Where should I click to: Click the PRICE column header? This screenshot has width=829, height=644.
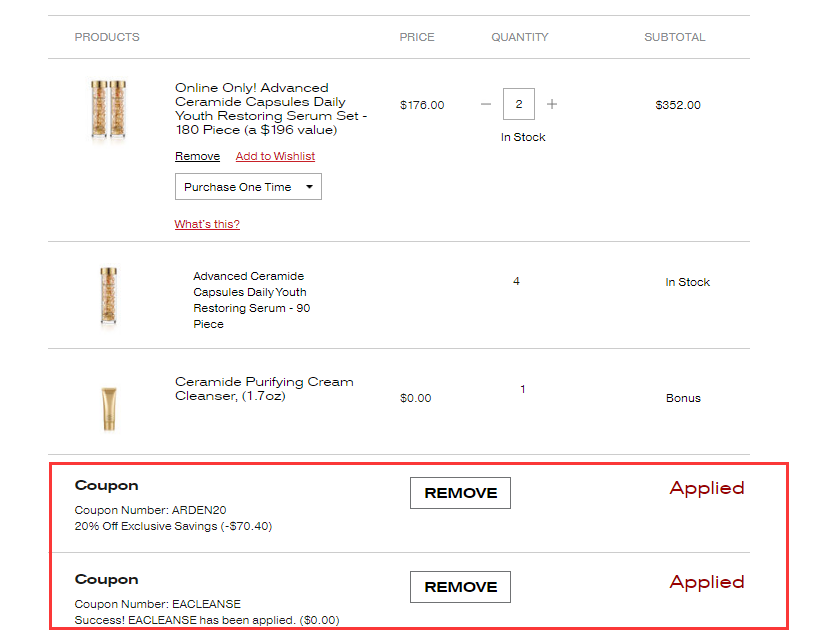(417, 37)
